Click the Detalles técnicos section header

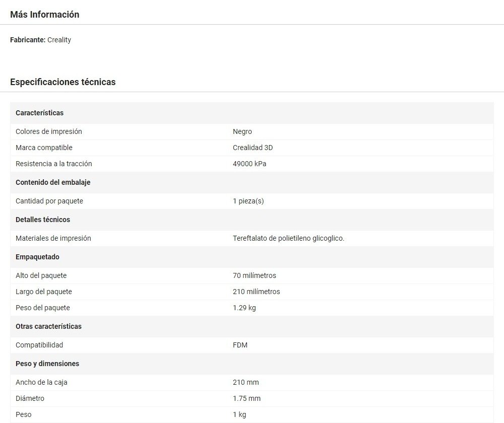(43, 220)
